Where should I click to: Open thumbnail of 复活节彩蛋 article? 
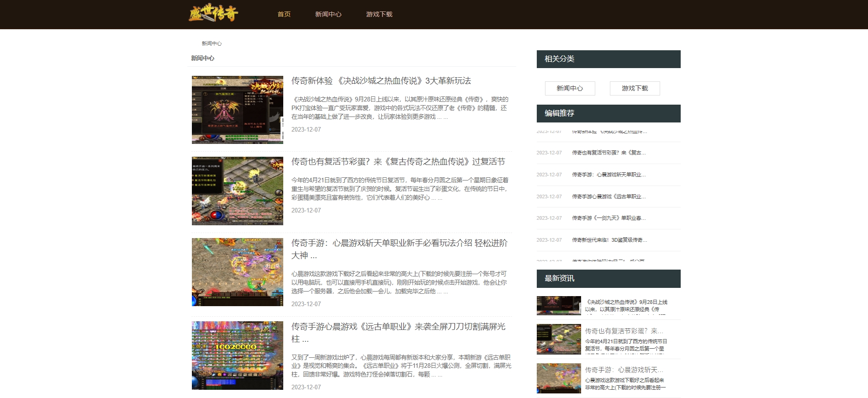click(238, 191)
